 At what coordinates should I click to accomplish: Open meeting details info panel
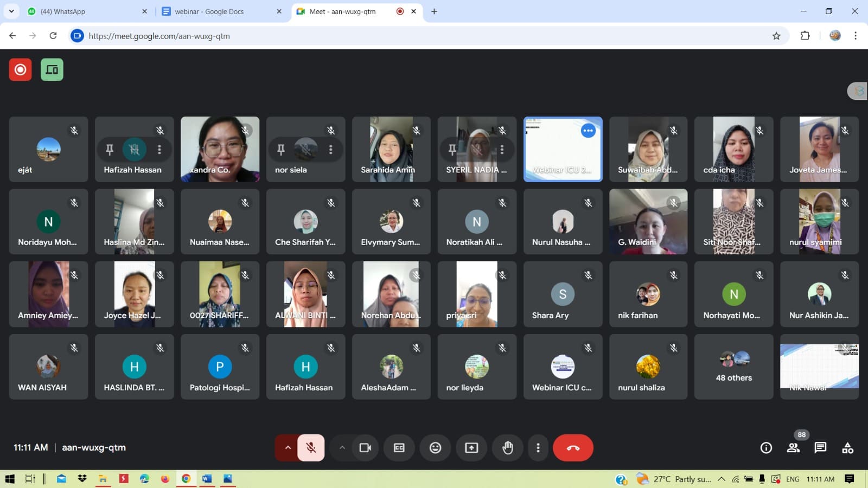pos(765,448)
